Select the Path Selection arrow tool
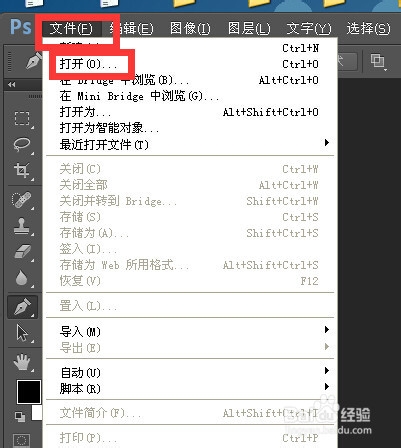The width and height of the screenshot is (401, 448). click(22, 333)
